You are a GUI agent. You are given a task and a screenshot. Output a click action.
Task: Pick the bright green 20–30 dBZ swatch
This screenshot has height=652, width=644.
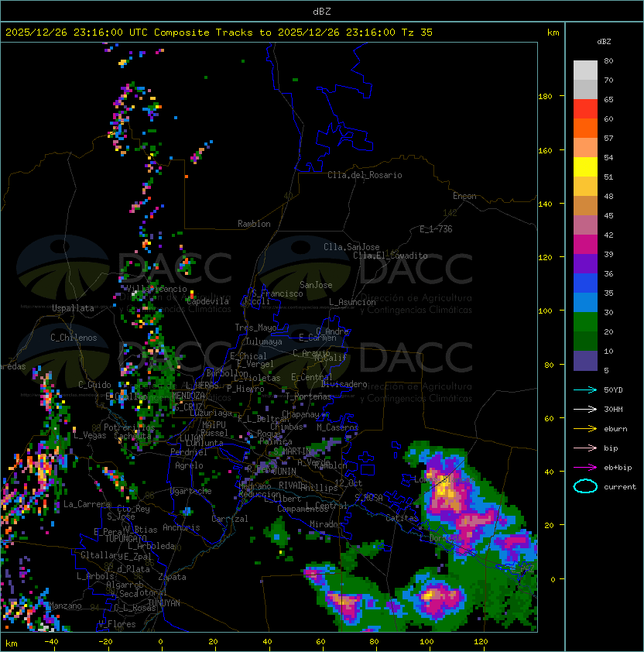pyautogui.click(x=585, y=322)
